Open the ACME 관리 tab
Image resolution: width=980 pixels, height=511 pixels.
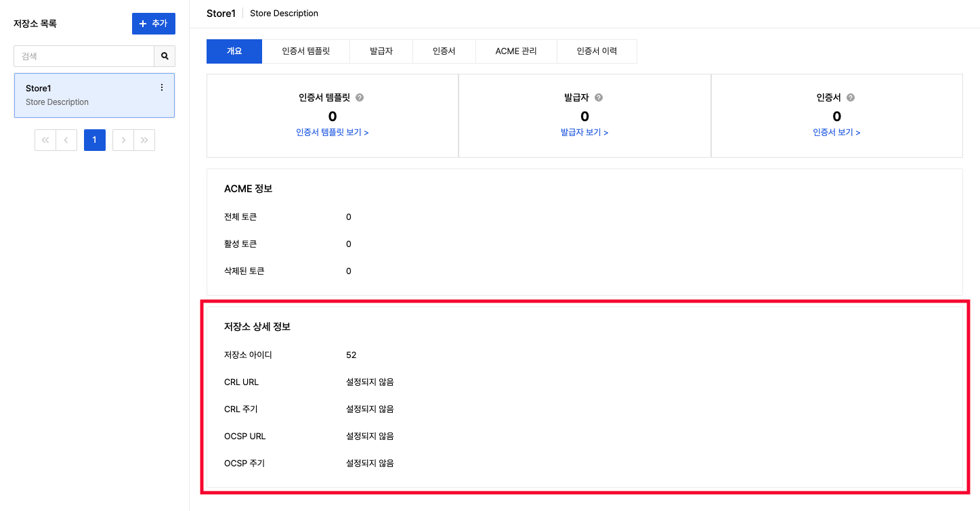(x=516, y=51)
